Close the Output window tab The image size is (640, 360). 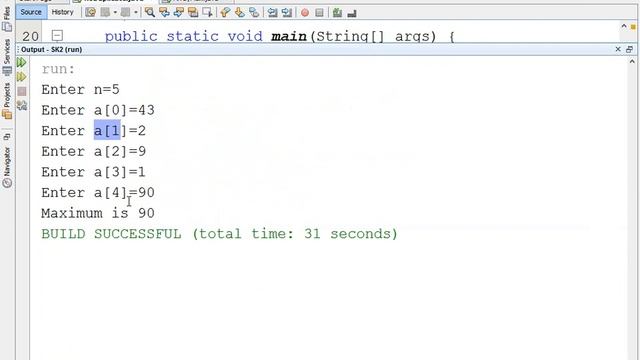[618, 49]
